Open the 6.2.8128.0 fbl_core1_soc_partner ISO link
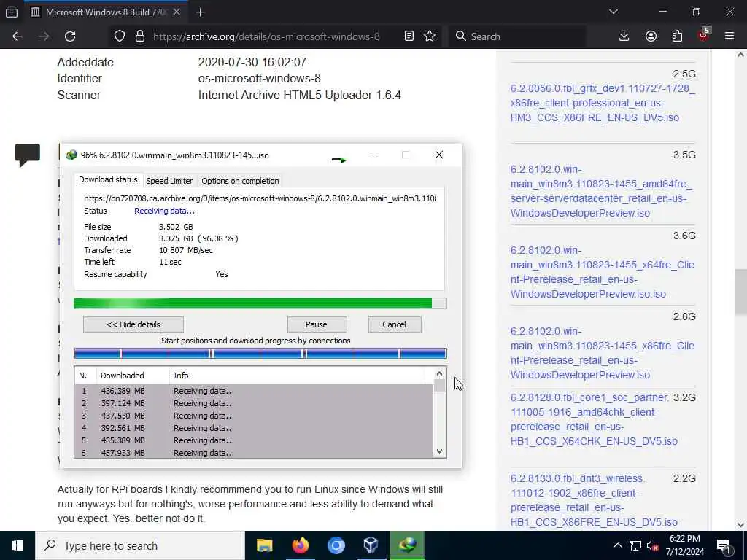 pos(594,419)
